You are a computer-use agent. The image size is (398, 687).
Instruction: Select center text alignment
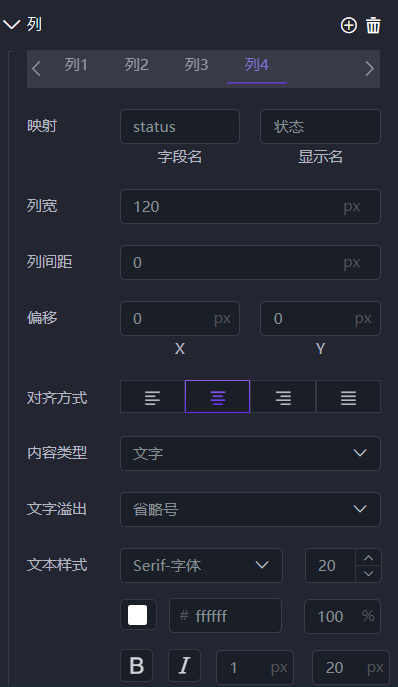(217, 397)
